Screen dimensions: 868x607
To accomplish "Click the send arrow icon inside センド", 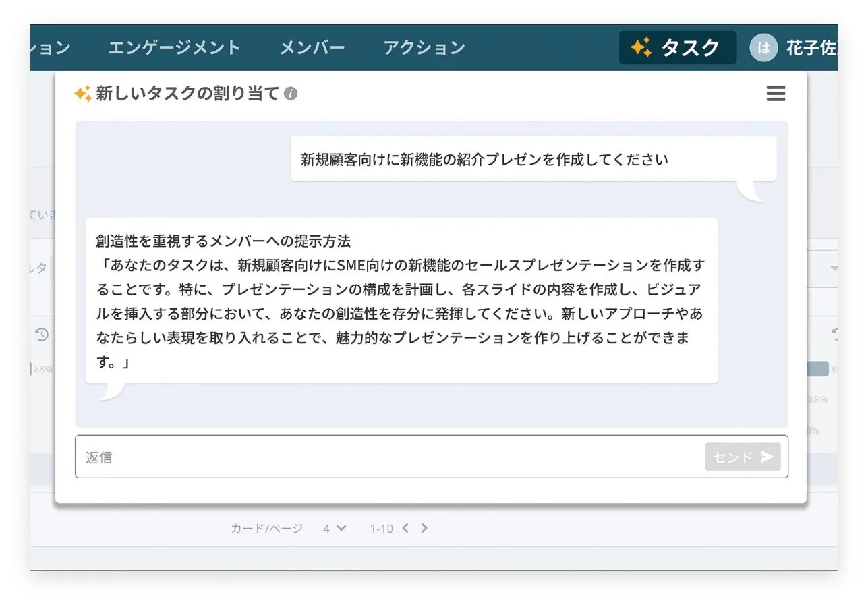I will (767, 457).
